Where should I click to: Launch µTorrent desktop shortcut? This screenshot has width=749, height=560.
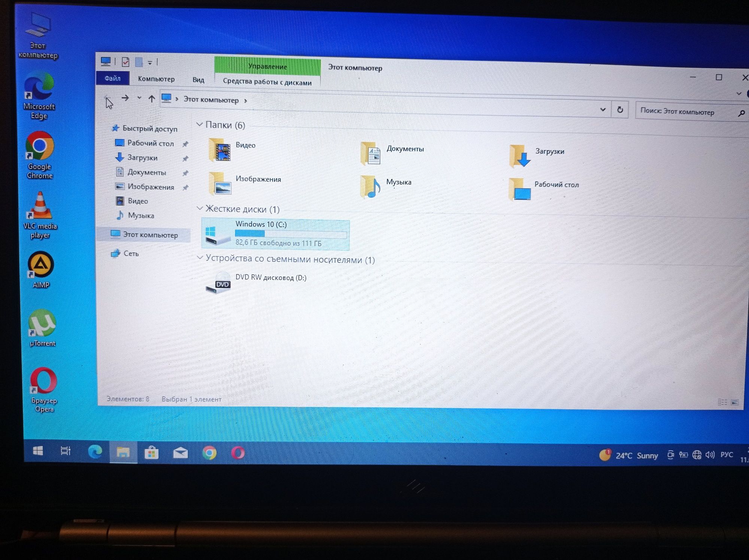(42, 328)
